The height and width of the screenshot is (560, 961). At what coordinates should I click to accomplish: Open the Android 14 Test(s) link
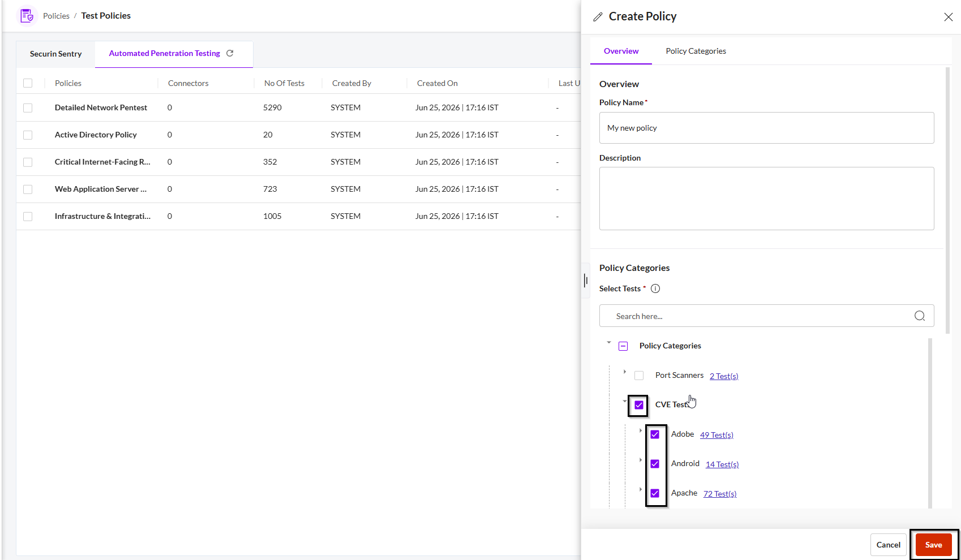[722, 464]
